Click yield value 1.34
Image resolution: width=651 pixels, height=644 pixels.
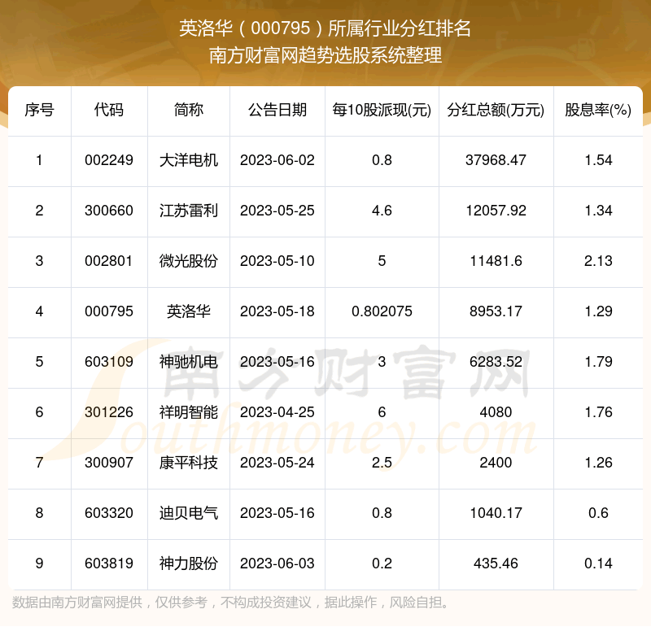click(598, 211)
